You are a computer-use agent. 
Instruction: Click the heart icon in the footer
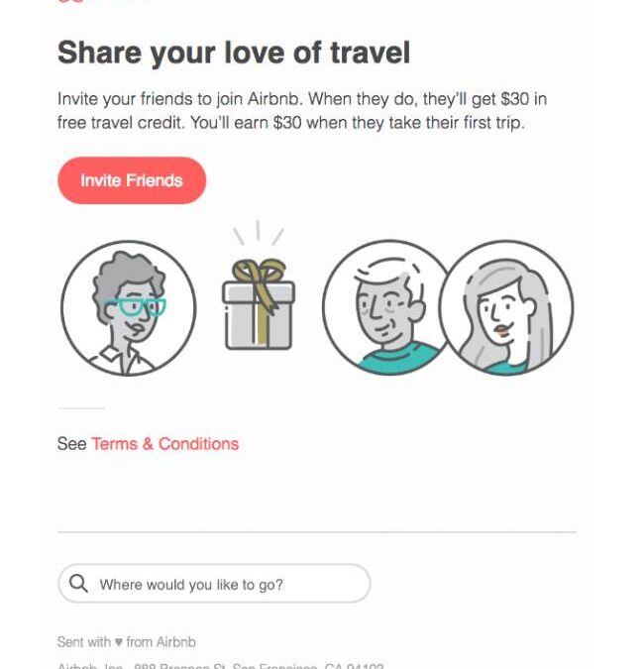pyautogui.click(x=119, y=641)
